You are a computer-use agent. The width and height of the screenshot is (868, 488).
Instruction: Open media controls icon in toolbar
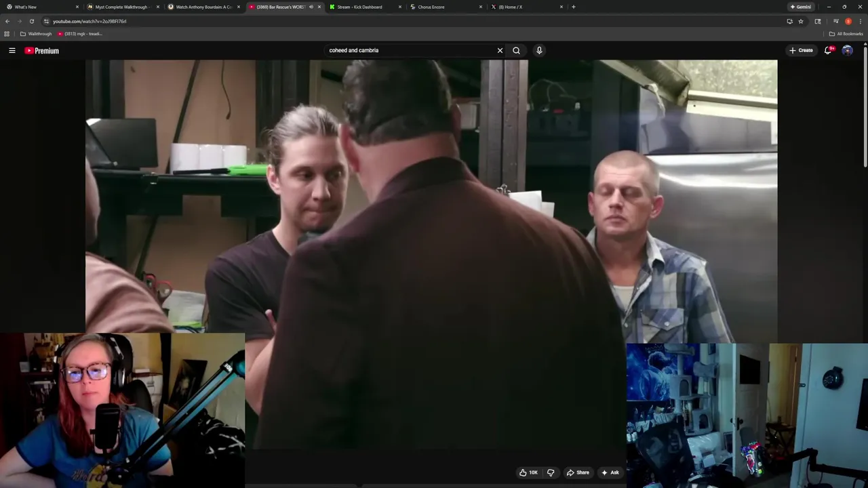[836, 21]
